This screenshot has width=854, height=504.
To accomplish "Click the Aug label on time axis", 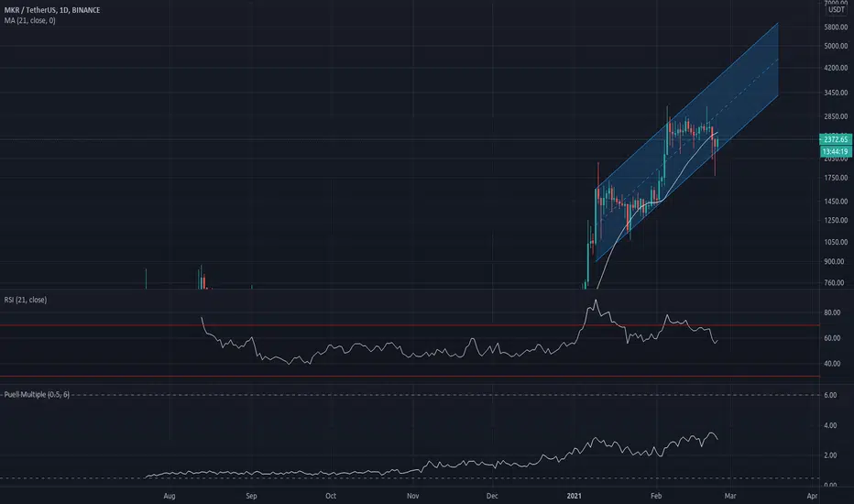I will tap(170, 496).
